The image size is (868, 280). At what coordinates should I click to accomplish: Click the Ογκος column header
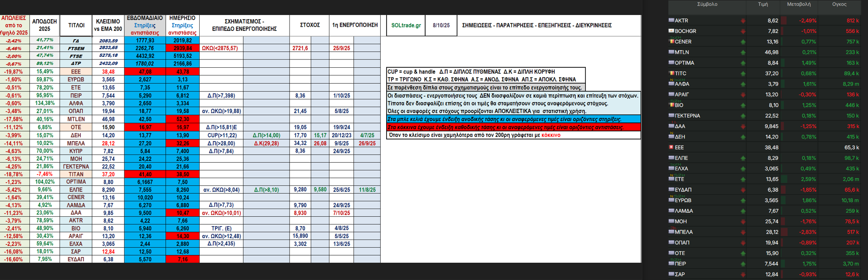pyautogui.click(x=839, y=5)
